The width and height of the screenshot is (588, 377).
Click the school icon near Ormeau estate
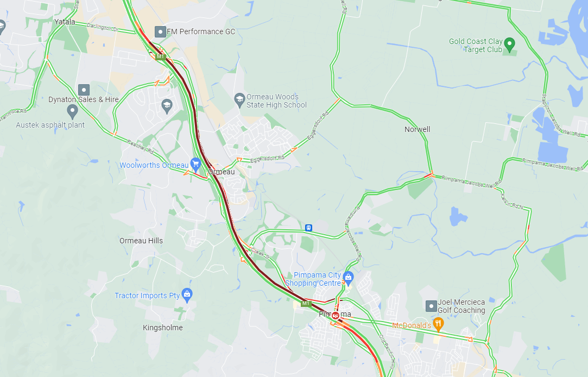pyautogui.click(x=167, y=106)
